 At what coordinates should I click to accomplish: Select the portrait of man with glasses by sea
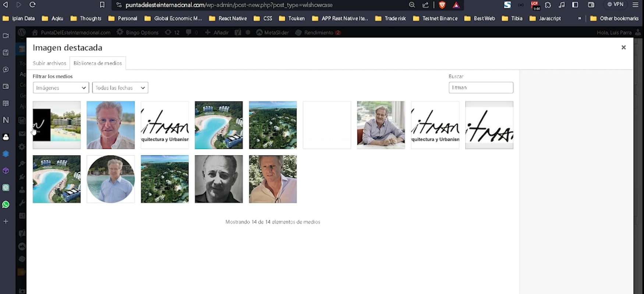[111, 125]
